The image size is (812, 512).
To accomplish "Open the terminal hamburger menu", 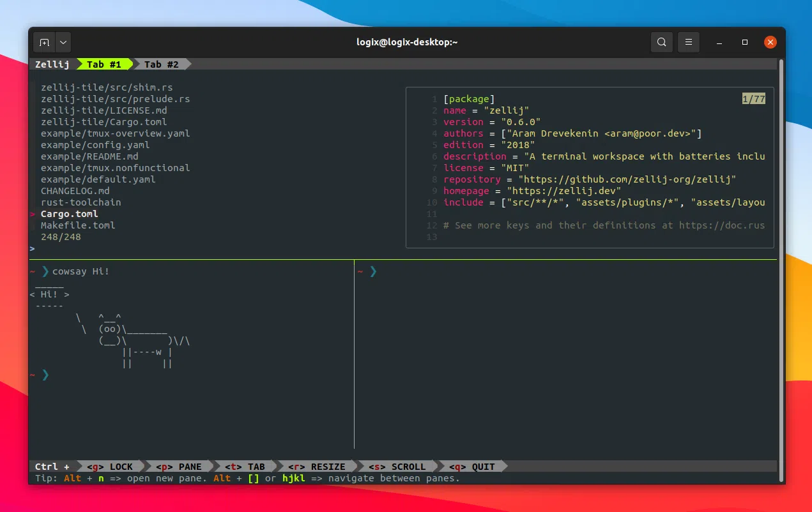I will click(688, 43).
